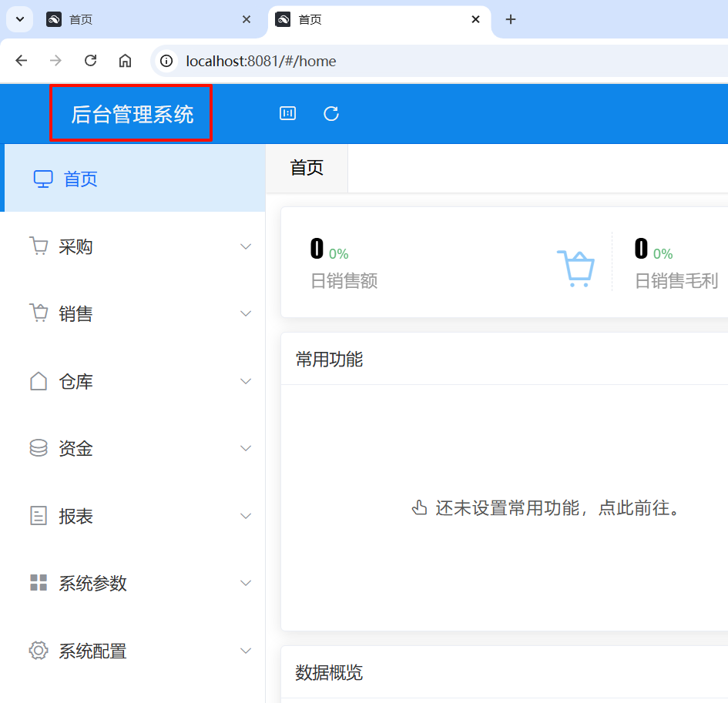Click the 后台管理系统 title link
The height and width of the screenshot is (703, 728).
point(132,115)
